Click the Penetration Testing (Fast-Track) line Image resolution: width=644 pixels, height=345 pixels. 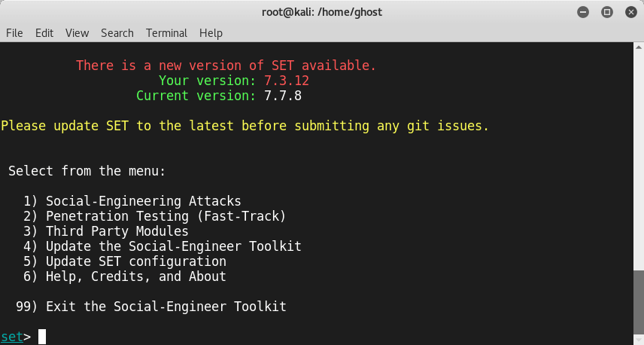click(x=154, y=216)
